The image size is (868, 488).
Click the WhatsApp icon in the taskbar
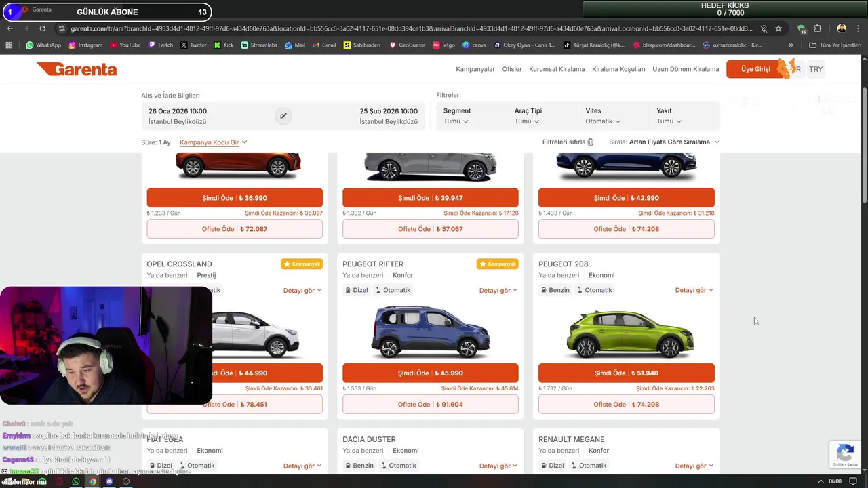click(x=76, y=481)
